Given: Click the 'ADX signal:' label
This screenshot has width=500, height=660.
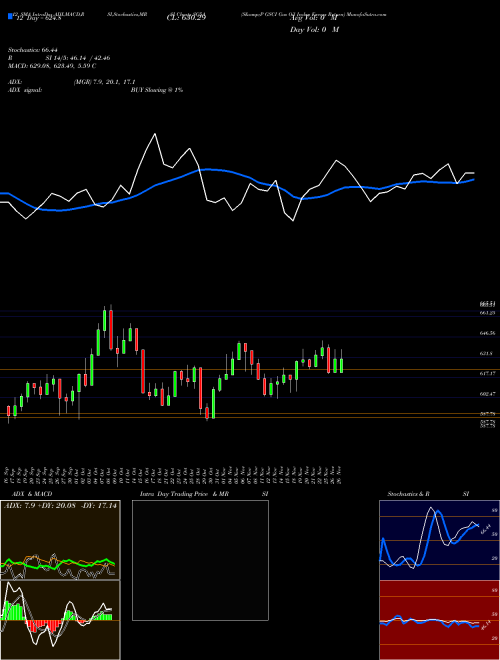Looking at the screenshot, I should pos(25,90).
